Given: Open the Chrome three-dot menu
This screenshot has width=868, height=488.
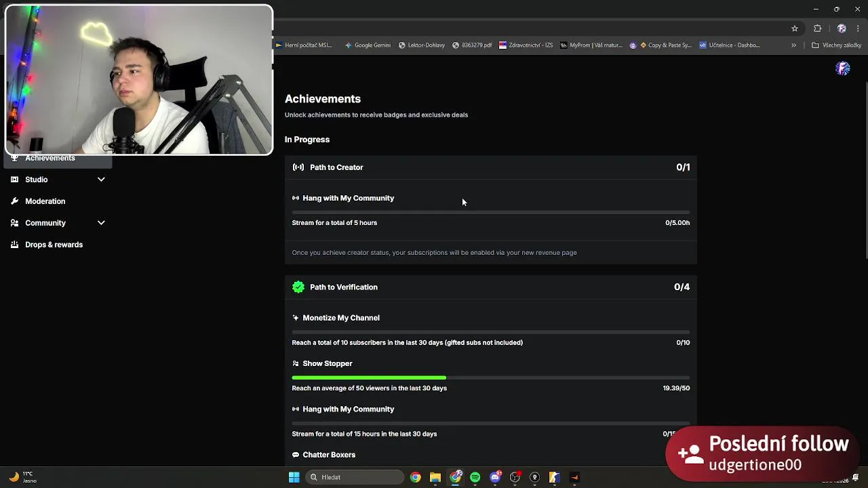Looking at the screenshot, I should click(x=858, y=28).
